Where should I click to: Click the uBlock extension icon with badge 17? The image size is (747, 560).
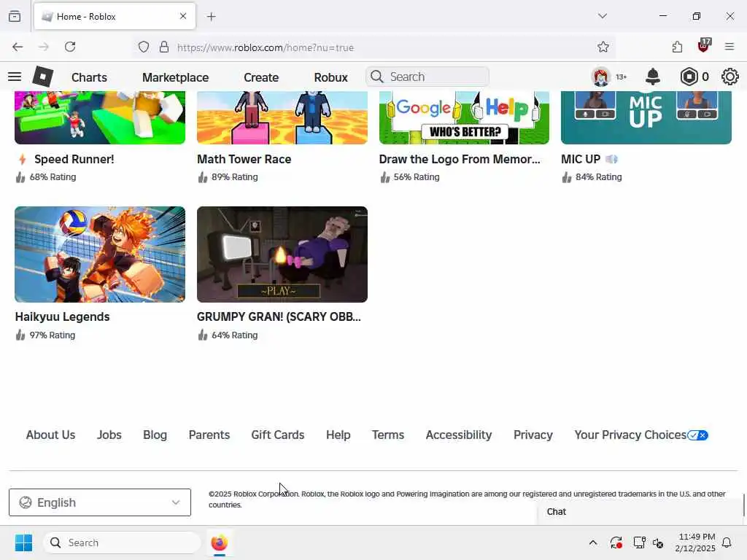pos(704,46)
